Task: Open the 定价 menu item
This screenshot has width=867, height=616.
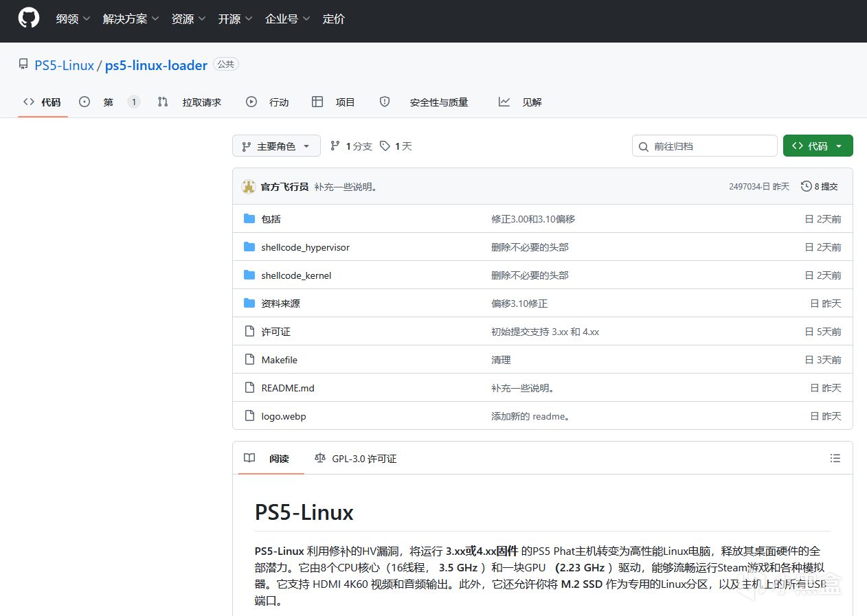Action: (x=334, y=19)
